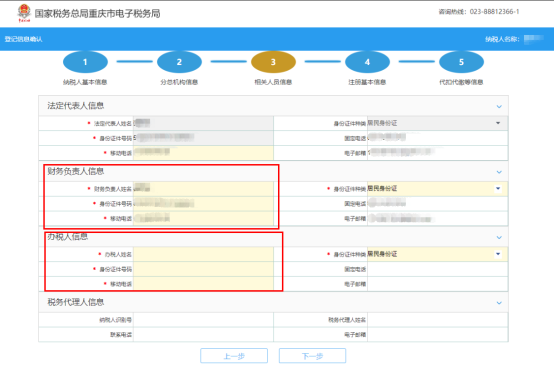Click 法定代表人 移动电话 input field

(x=203, y=153)
